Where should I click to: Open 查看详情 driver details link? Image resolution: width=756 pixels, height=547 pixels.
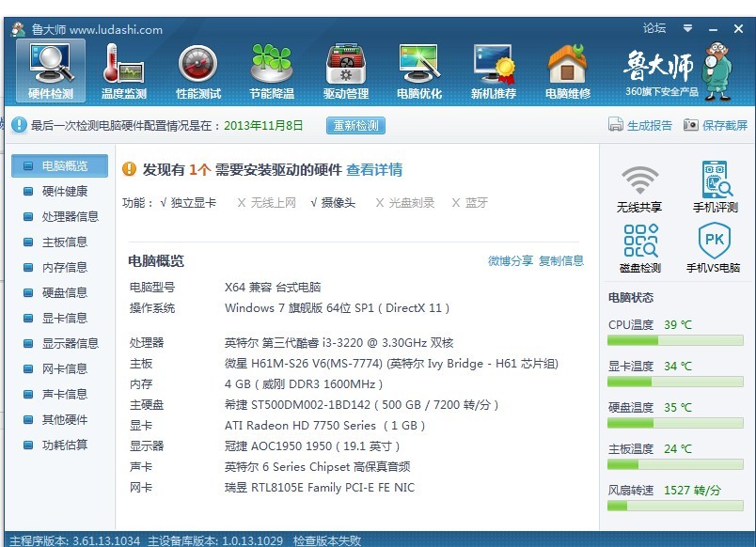coord(374,169)
